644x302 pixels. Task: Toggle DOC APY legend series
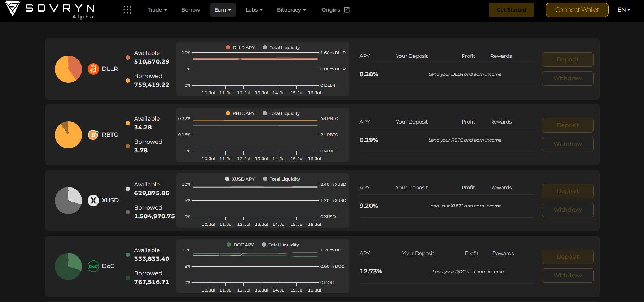240,245
